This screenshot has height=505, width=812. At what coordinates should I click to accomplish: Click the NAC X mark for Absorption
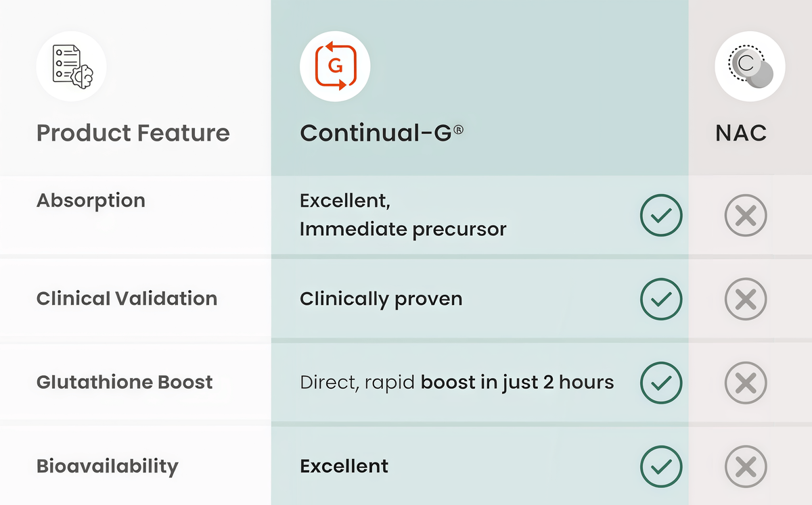coord(746,216)
